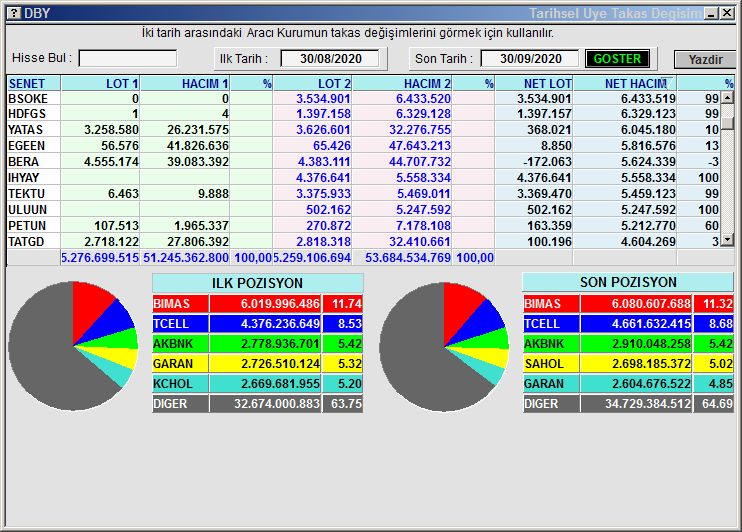The width and height of the screenshot is (742, 532).
Task: Click yellow SAHOL label in SON POZISYON
Action: (x=551, y=364)
